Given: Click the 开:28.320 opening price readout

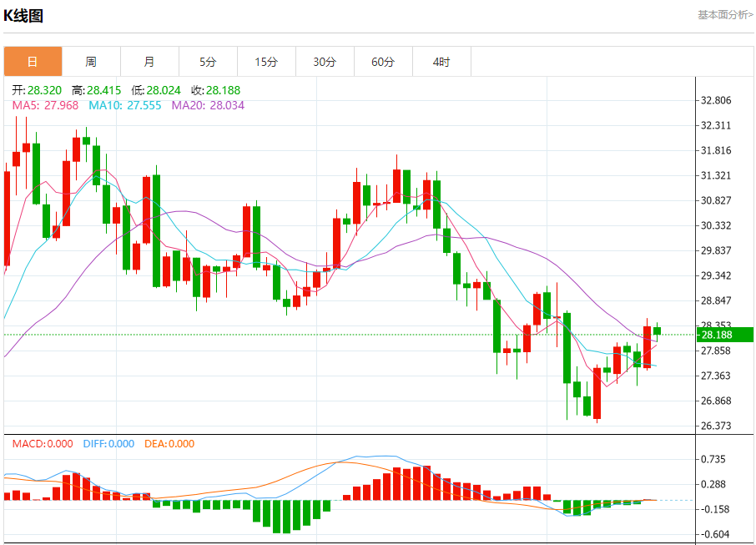Looking at the screenshot, I should 37,90.
